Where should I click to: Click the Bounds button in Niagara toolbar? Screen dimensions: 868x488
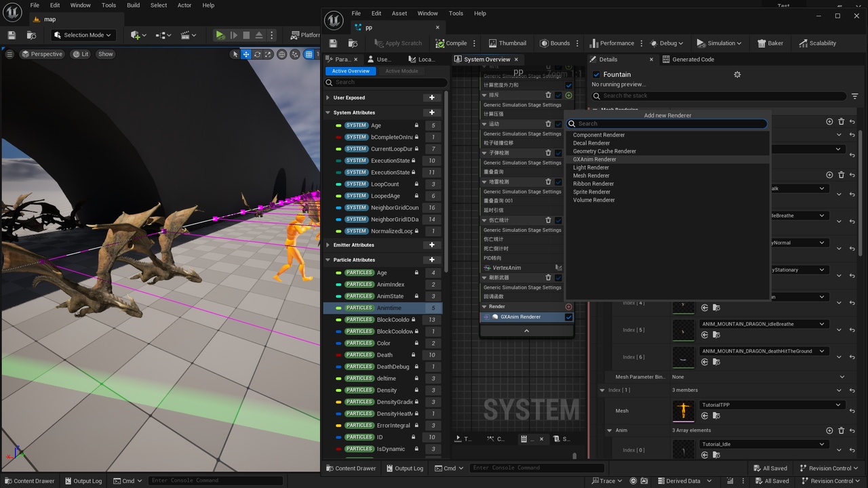[555, 43]
